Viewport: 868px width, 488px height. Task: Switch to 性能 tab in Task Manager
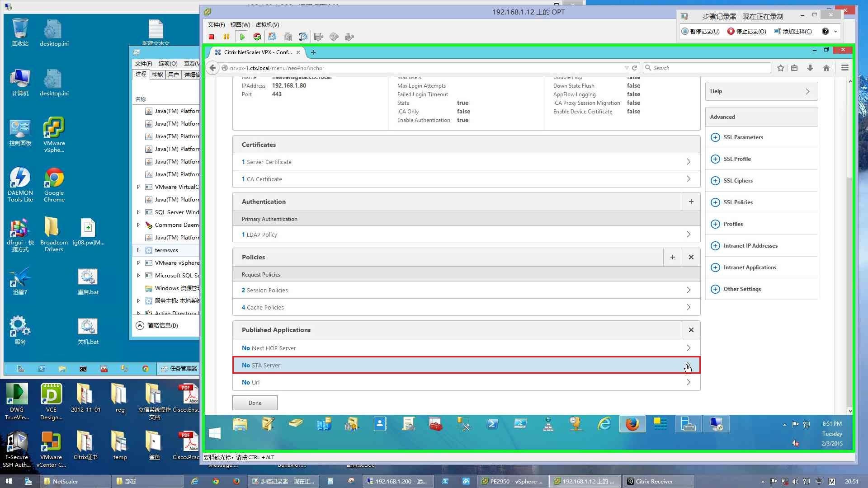click(157, 75)
